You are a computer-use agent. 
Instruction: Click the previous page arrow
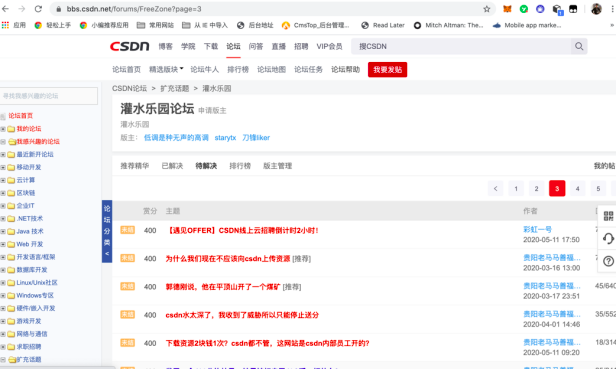pos(495,189)
